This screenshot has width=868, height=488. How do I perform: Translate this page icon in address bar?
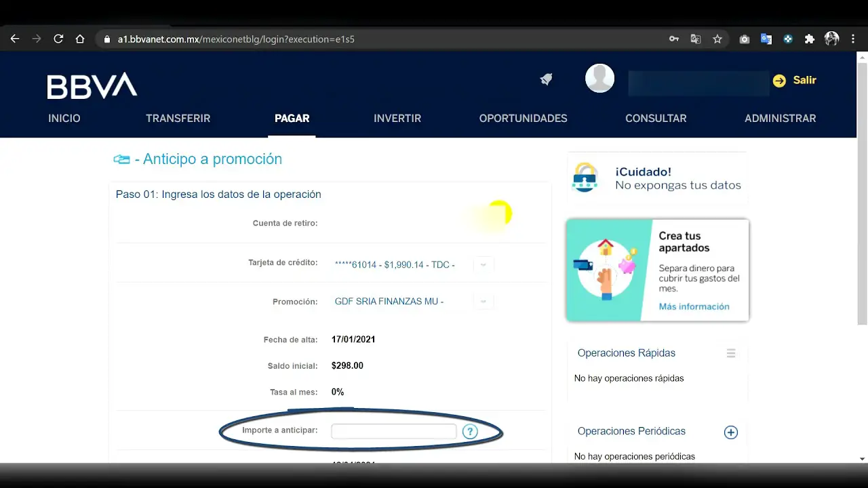coord(696,39)
